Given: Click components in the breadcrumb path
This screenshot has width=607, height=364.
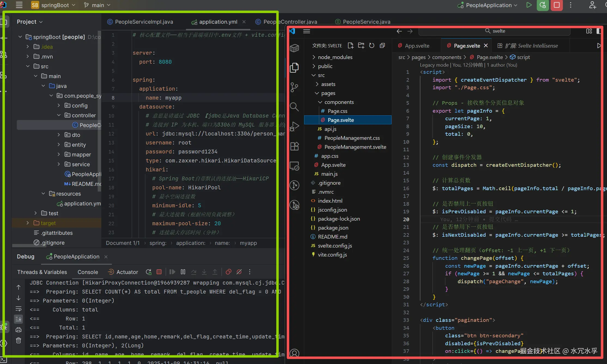Looking at the screenshot, I should (x=447, y=57).
